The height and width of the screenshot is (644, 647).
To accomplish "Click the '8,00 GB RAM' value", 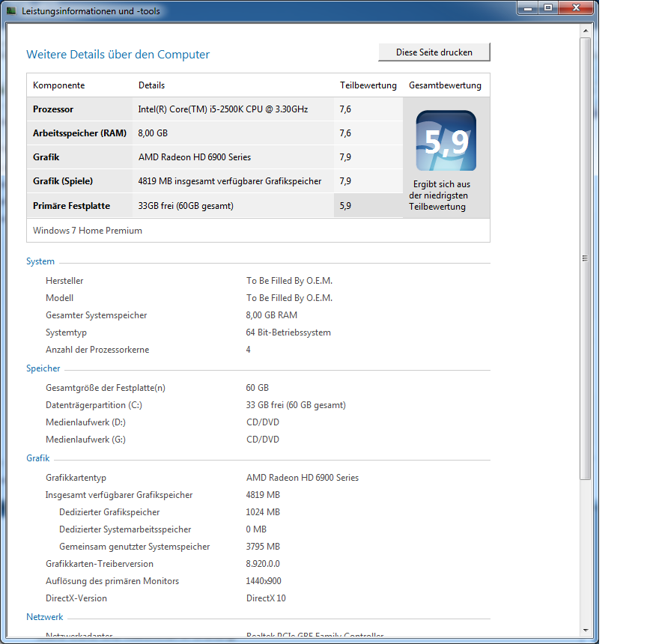I will [x=272, y=315].
